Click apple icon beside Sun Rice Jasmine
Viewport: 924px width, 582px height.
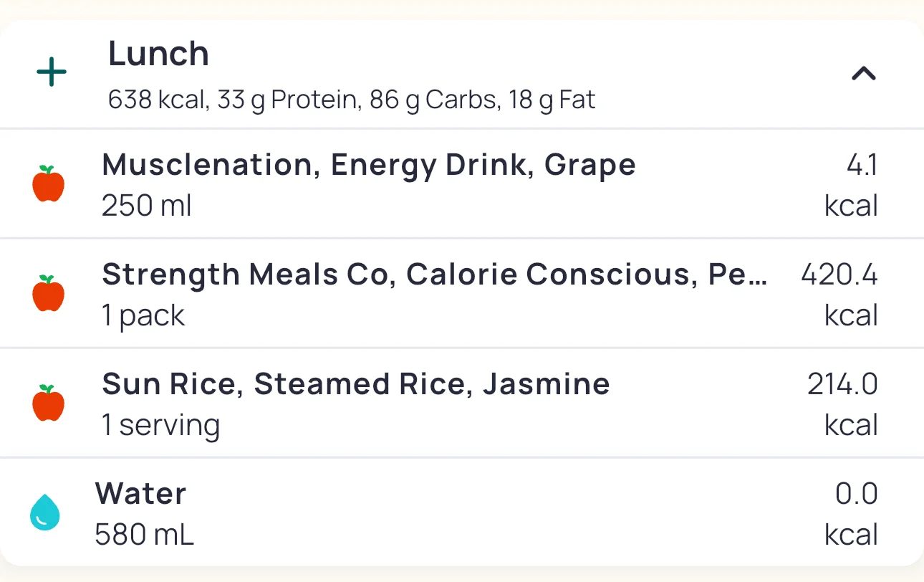49,404
